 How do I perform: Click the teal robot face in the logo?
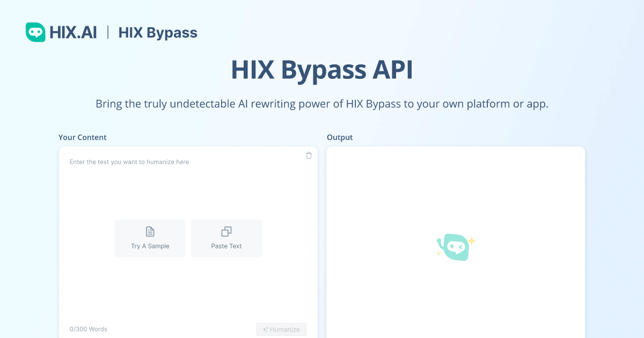pyautogui.click(x=35, y=32)
